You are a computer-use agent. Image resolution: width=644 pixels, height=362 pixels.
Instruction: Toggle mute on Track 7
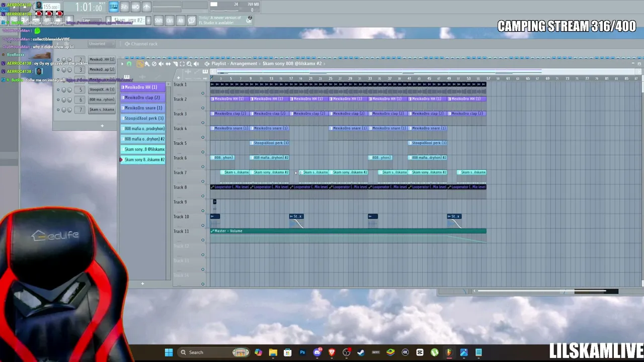(x=203, y=181)
